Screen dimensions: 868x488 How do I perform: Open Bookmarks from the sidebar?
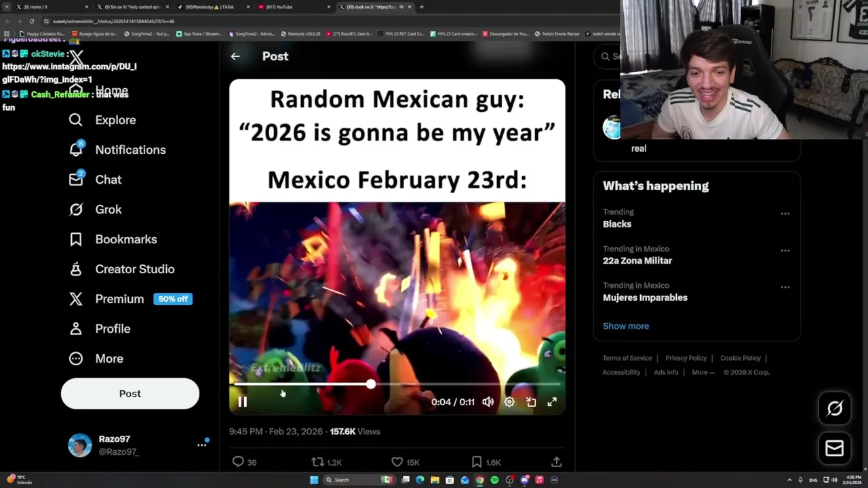click(x=113, y=239)
